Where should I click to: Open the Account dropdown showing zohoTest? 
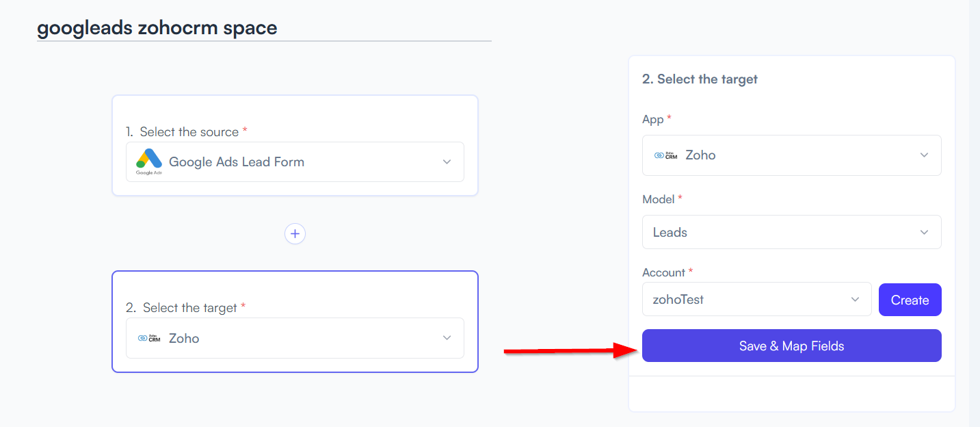[757, 300]
